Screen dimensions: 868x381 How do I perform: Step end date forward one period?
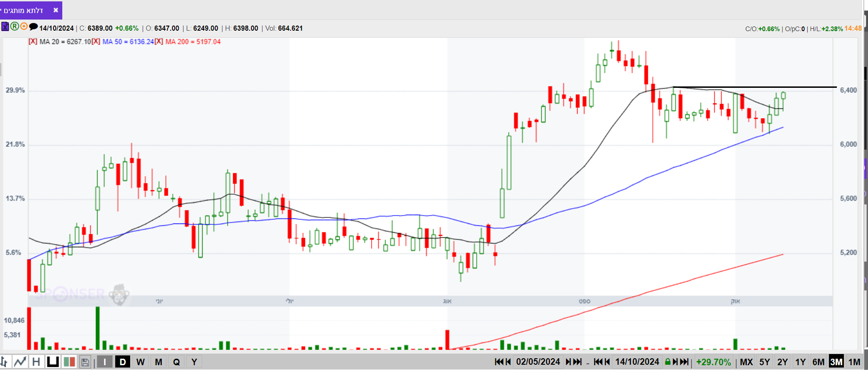(x=676, y=362)
